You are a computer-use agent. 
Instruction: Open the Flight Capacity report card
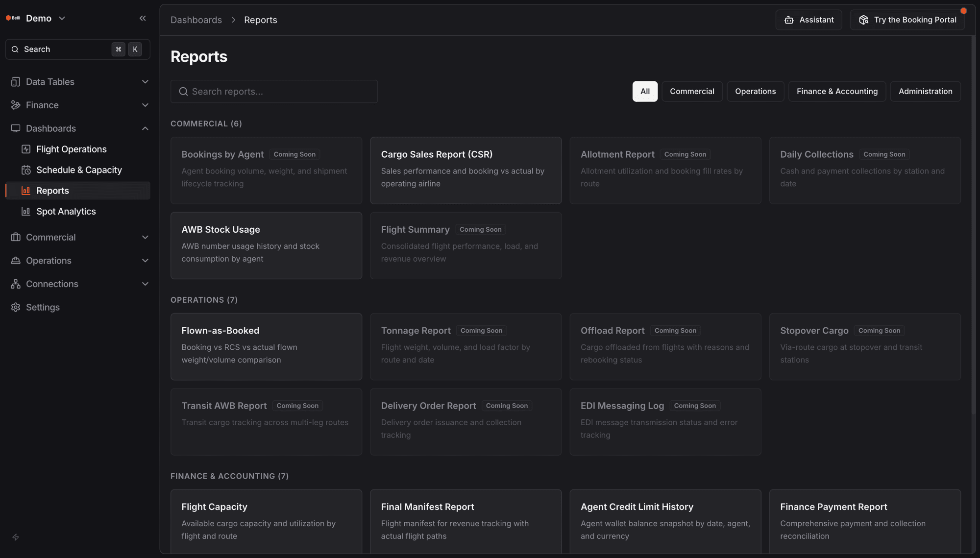pos(266,522)
